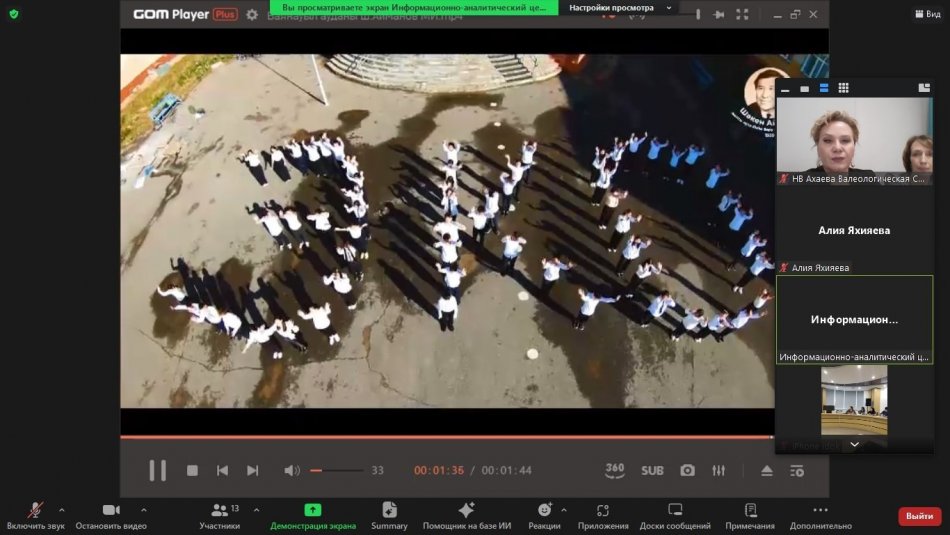This screenshot has width=950, height=535.
Task: Select НВ Ахаева participant video tile
Action: (x=854, y=141)
